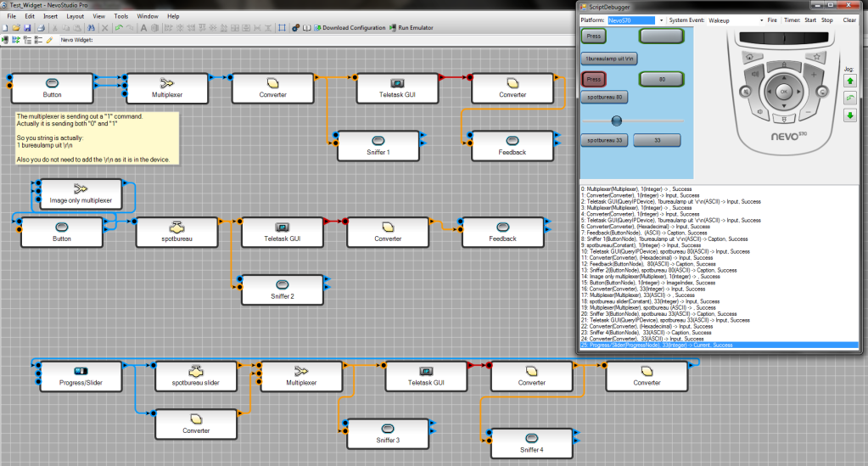Select the Sniffer 3 node

(388, 434)
